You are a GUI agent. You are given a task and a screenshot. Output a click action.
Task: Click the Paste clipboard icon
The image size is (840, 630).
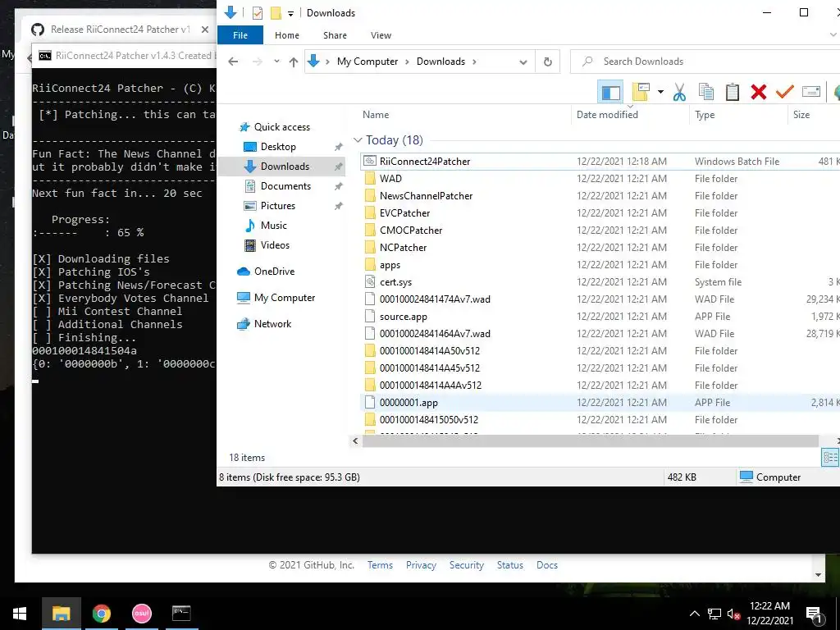[x=733, y=92]
